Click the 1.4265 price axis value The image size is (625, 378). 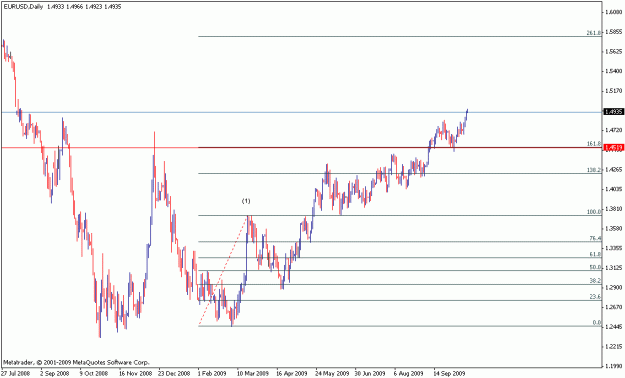pyautogui.click(x=614, y=169)
